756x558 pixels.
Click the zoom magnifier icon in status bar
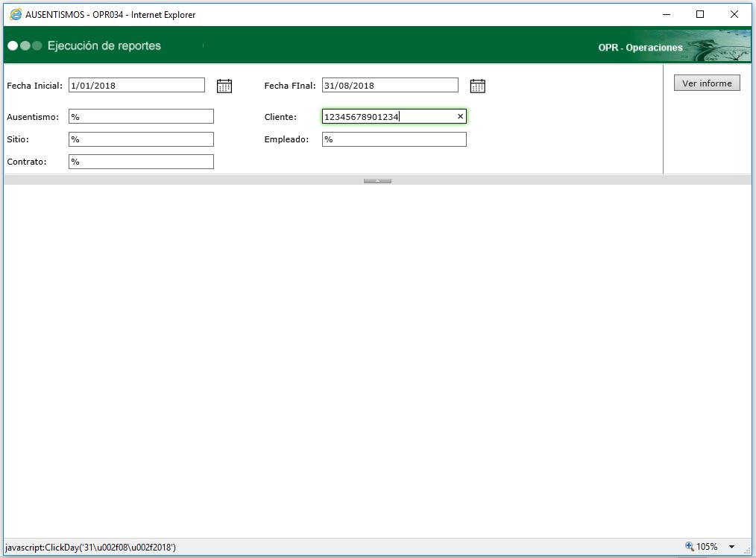tap(690, 546)
